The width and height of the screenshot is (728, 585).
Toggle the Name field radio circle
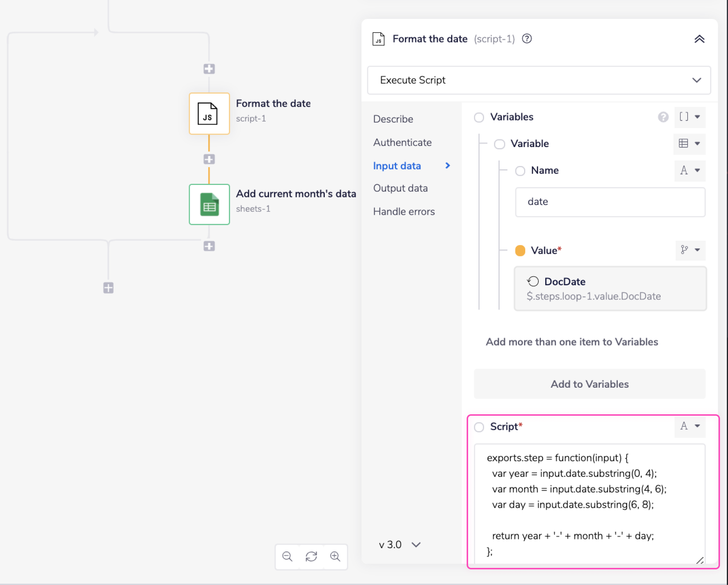(x=520, y=171)
